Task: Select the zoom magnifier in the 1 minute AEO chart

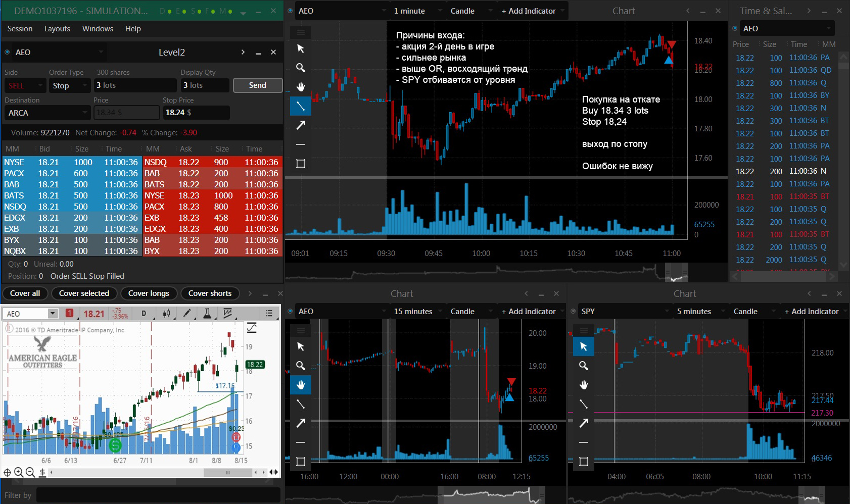Action: [x=301, y=68]
